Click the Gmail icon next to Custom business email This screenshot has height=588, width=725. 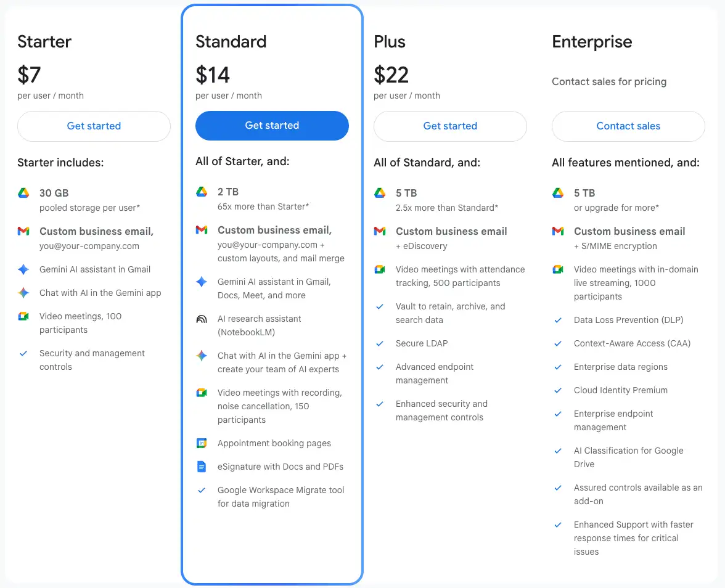(23, 231)
